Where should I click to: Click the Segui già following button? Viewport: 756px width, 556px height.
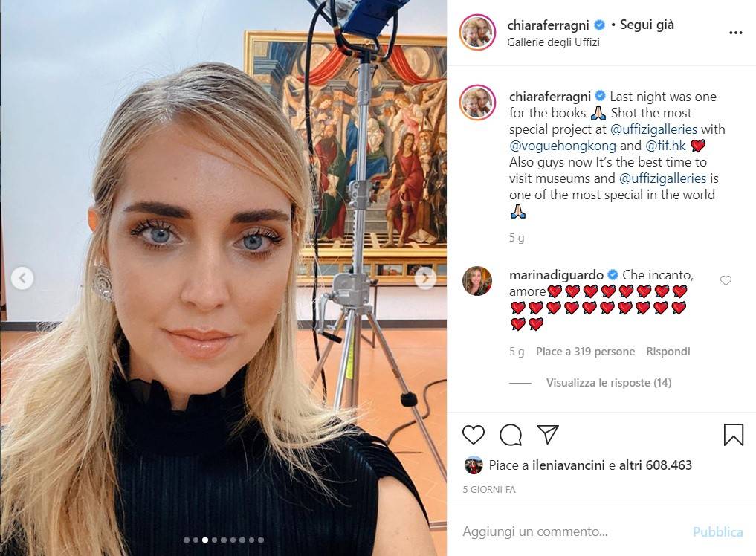coord(647,25)
